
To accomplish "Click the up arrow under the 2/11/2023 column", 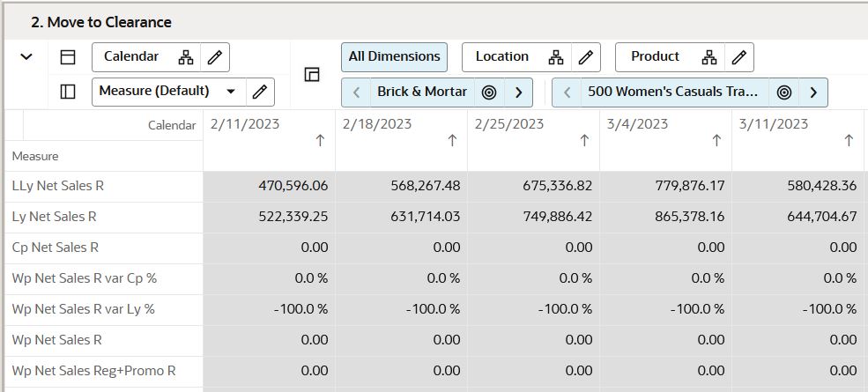I will click(320, 141).
